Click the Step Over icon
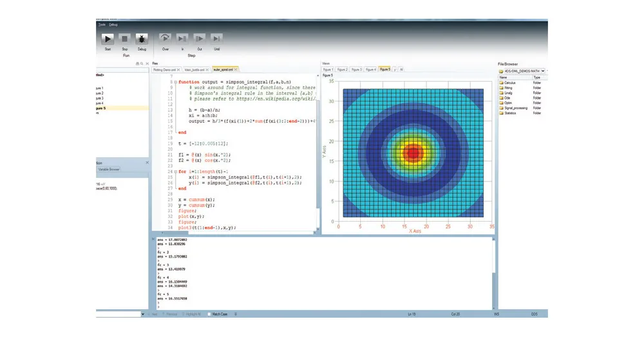 165,39
